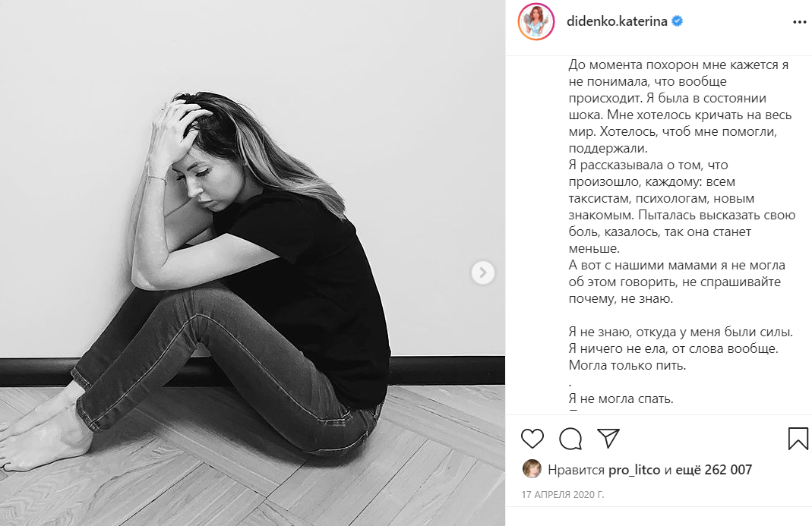This screenshot has height=526, width=812.
Task: Show the 262 007 other likes
Action: (x=714, y=470)
